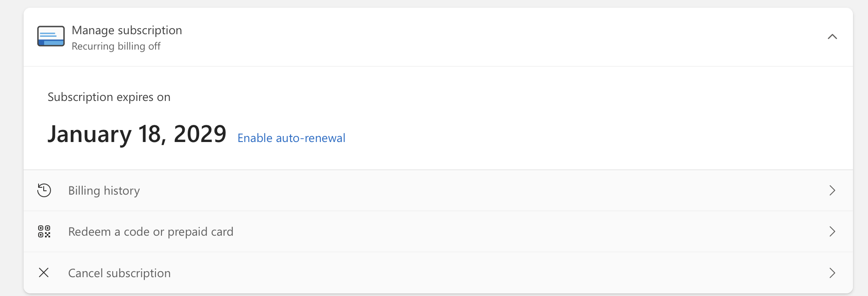Click the X icon beside Cancel subscription

44,272
